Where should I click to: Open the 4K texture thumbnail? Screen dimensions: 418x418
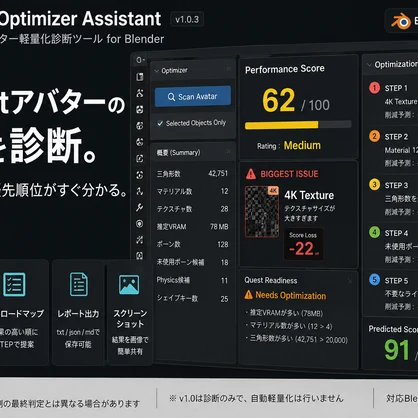coord(262,212)
